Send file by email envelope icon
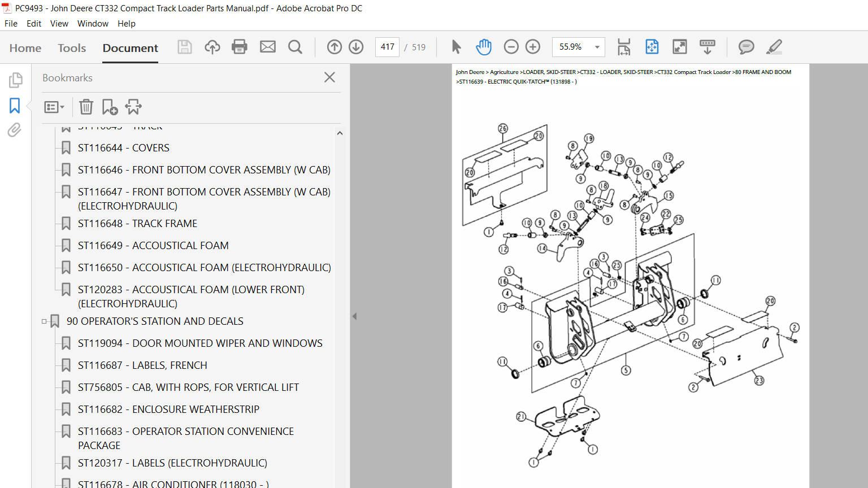868x488 pixels. 268,47
